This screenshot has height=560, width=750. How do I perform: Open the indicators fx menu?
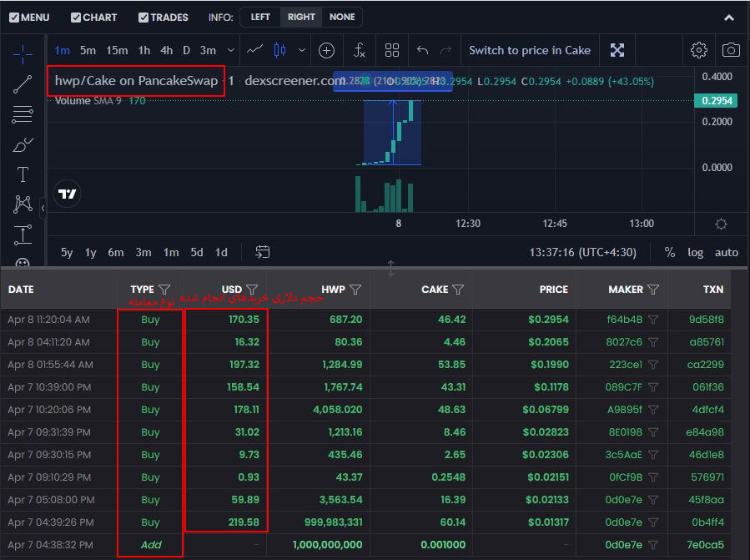[360, 50]
